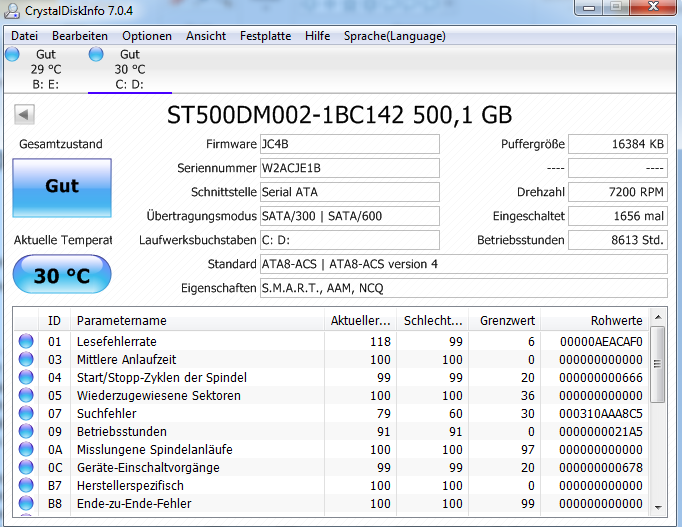Click status orb for Suchfehler row
682x527 pixels.
point(26,414)
